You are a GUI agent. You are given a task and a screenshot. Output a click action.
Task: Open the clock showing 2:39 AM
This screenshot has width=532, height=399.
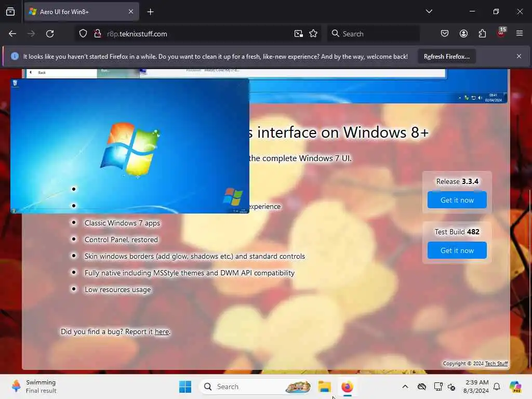click(476, 387)
